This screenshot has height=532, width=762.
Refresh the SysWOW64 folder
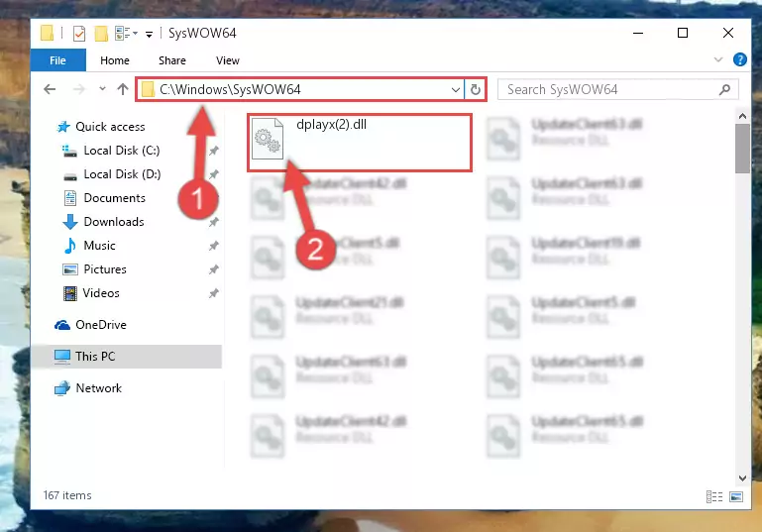click(x=476, y=89)
